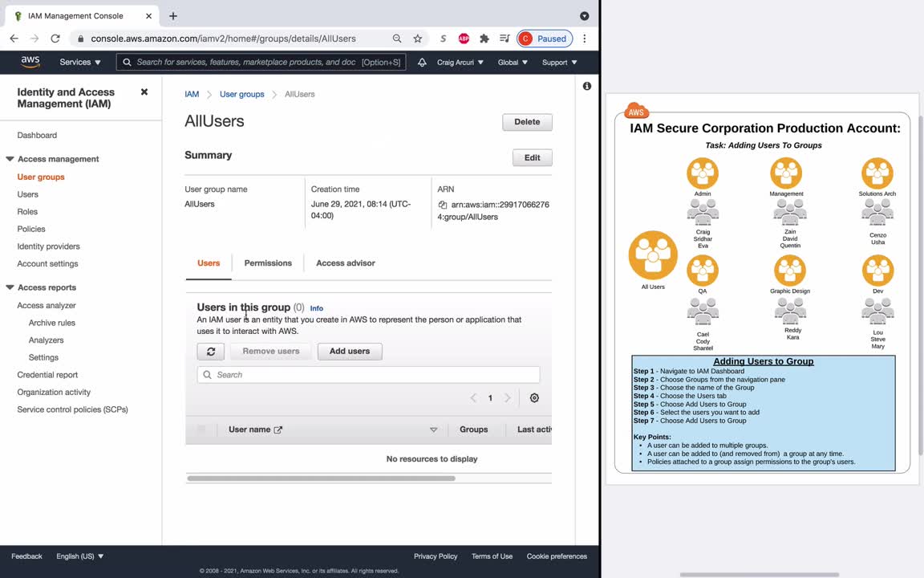Viewport: 924px width, 578px height.
Task: Click the User groups breadcrumb link
Action: pyautogui.click(x=242, y=94)
